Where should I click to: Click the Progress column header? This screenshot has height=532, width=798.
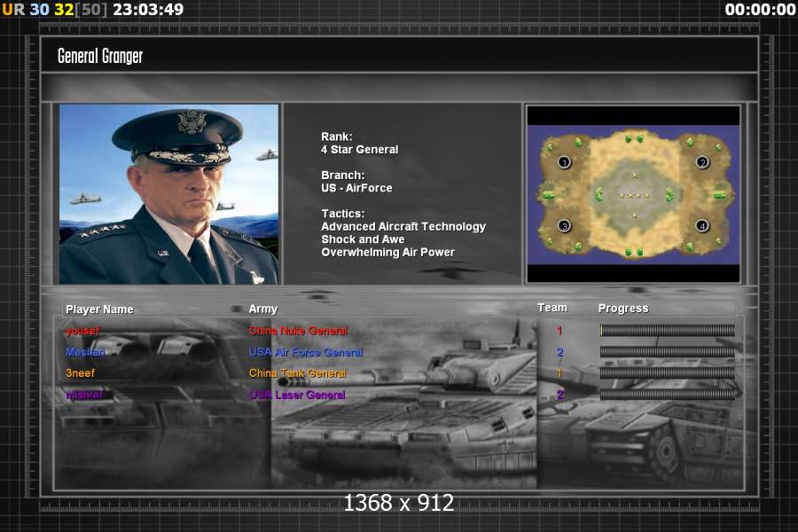click(x=623, y=308)
